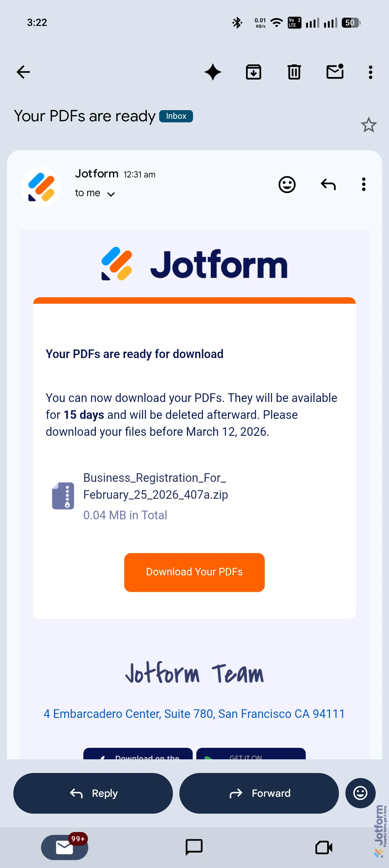The width and height of the screenshot is (389, 868).
Task: Tap the orange divider bar
Action: click(194, 300)
